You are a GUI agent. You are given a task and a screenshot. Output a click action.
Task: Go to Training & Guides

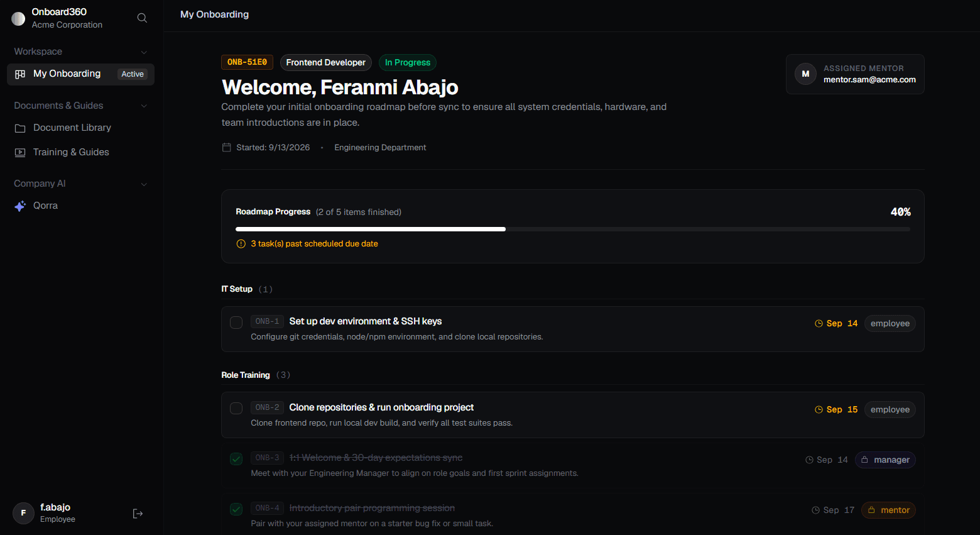click(x=80, y=152)
